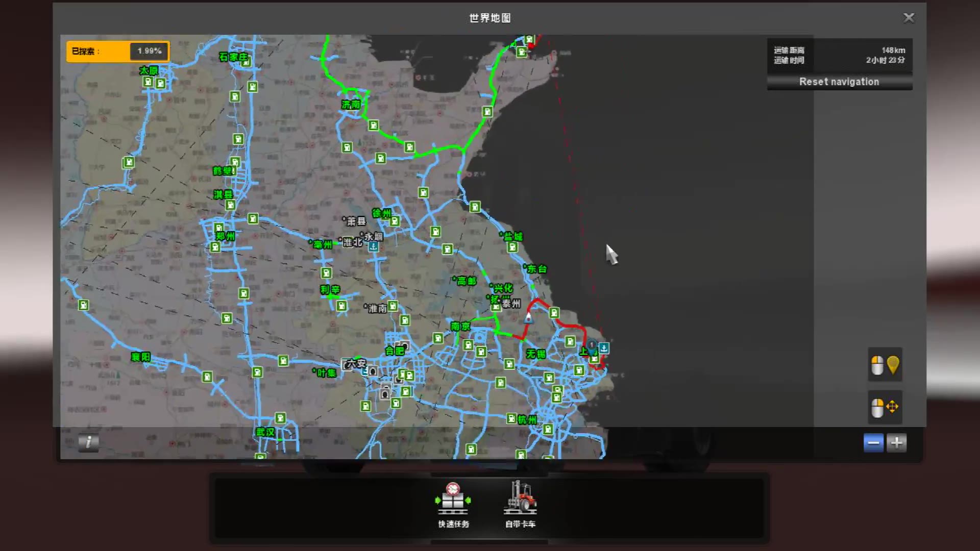Zoom out the map with minus button
Image resolution: width=980 pixels, height=551 pixels.
coord(873,443)
